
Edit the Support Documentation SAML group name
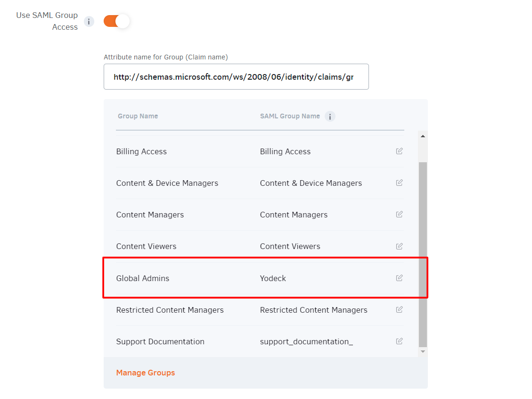click(399, 341)
